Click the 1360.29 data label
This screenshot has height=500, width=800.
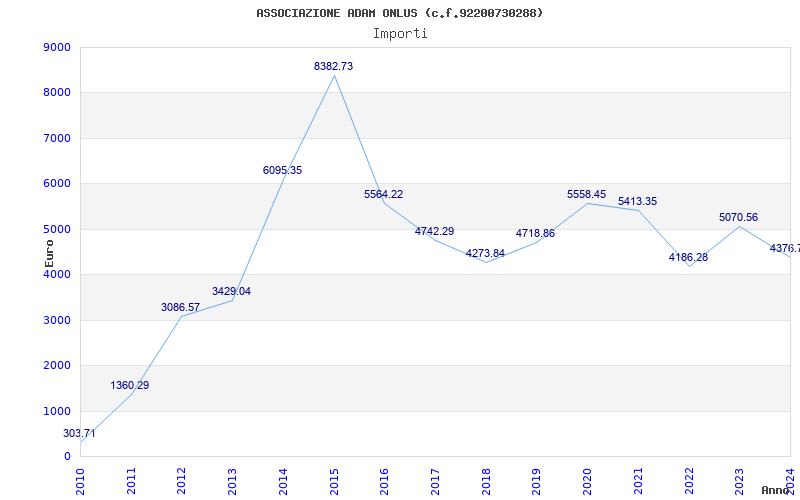point(130,385)
